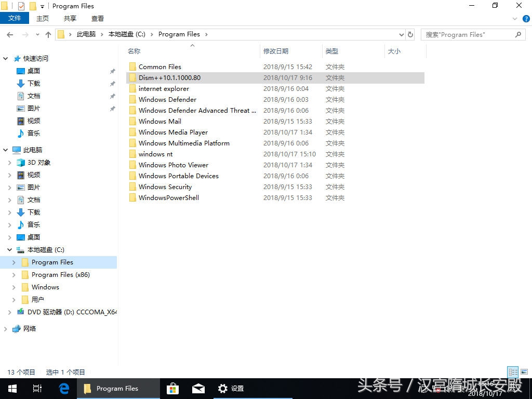Open the 共享 ribbon tab
This screenshot has height=399, width=532.
(70, 18)
